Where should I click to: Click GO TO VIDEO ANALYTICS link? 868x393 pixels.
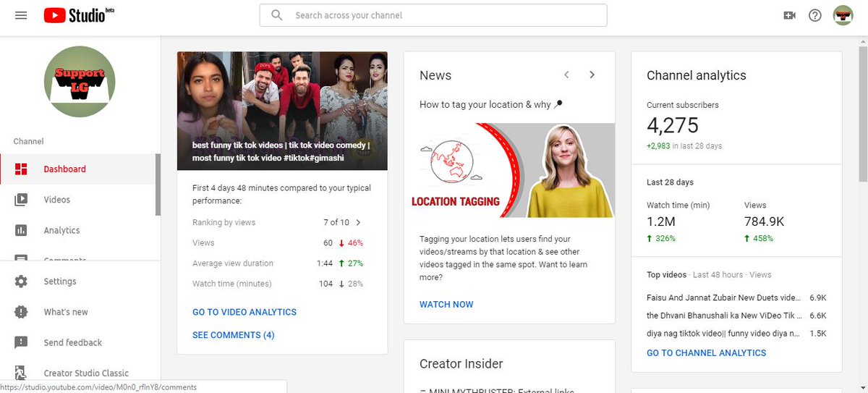pyautogui.click(x=244, y=312)
